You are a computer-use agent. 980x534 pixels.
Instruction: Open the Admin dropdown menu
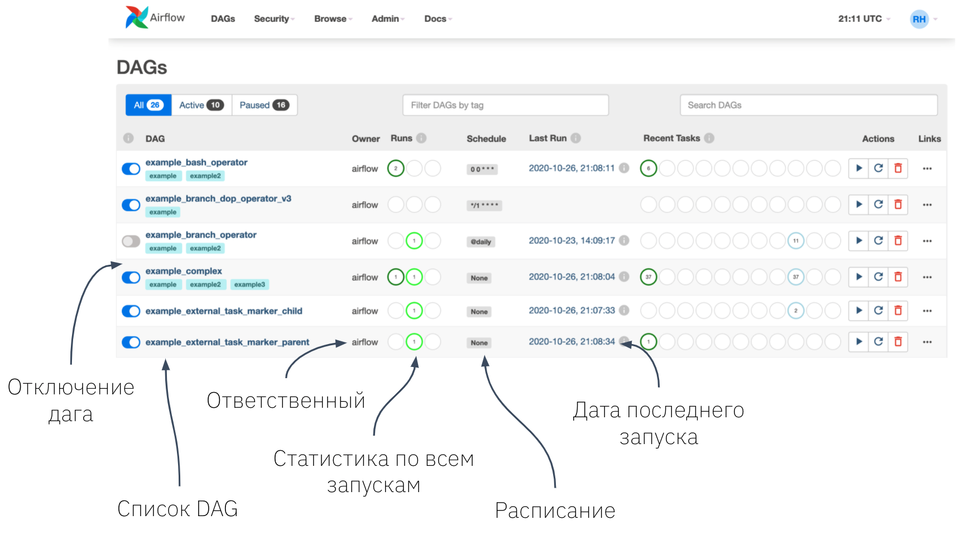388,19
